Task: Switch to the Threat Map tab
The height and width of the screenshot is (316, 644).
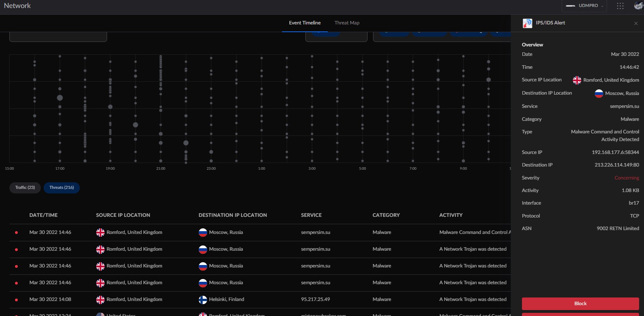Action: pyautogui.click(x=347, y=23)
